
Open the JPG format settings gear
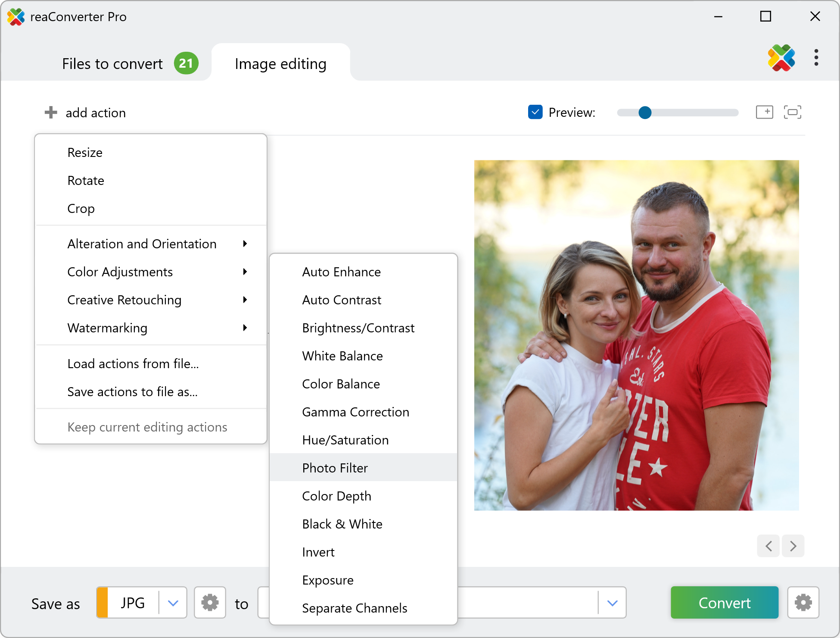(x=210, y=602)
